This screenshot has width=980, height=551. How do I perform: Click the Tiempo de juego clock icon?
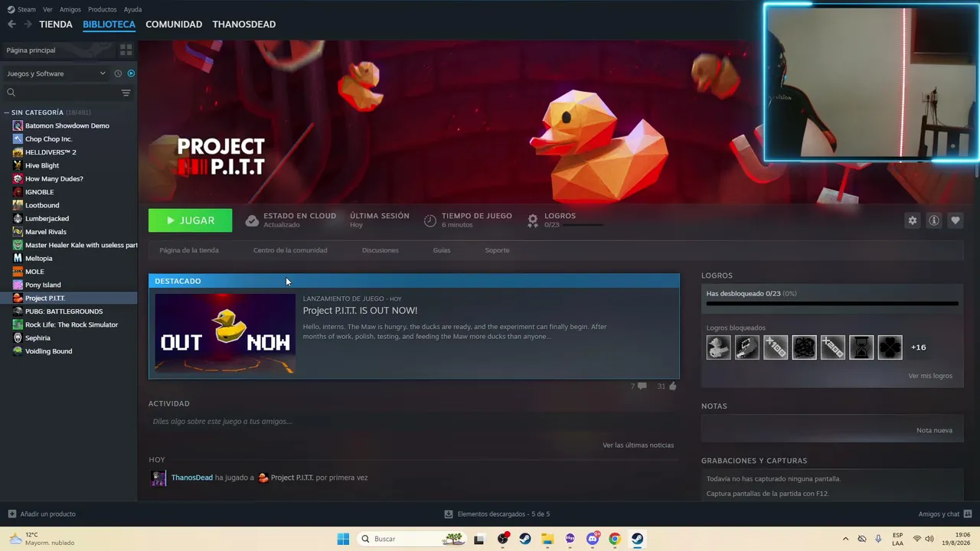pyautogui.click(x=430, y=220)
